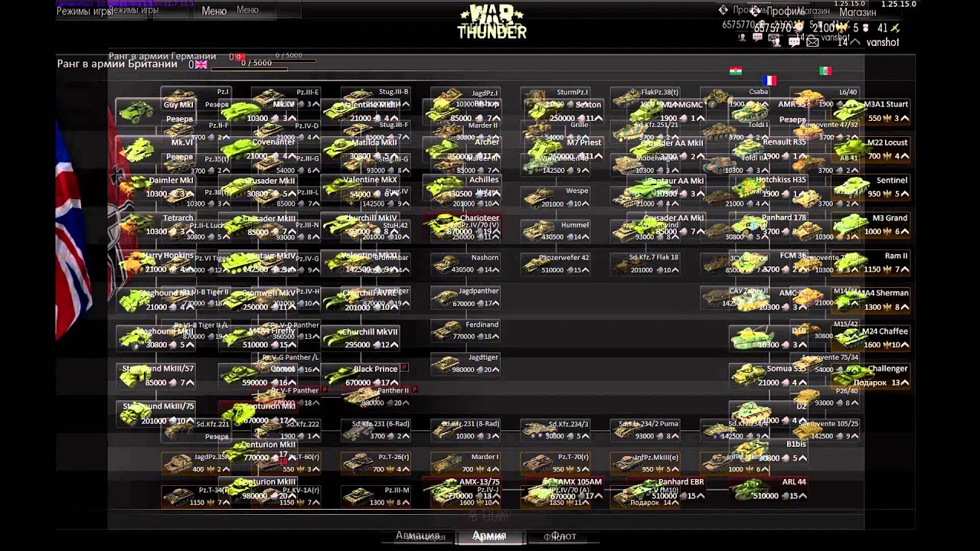The width and height of the screenshot is (980, 551).
Task: Select the Hummel self-propelled gun card
Action: tap(555, 231)
